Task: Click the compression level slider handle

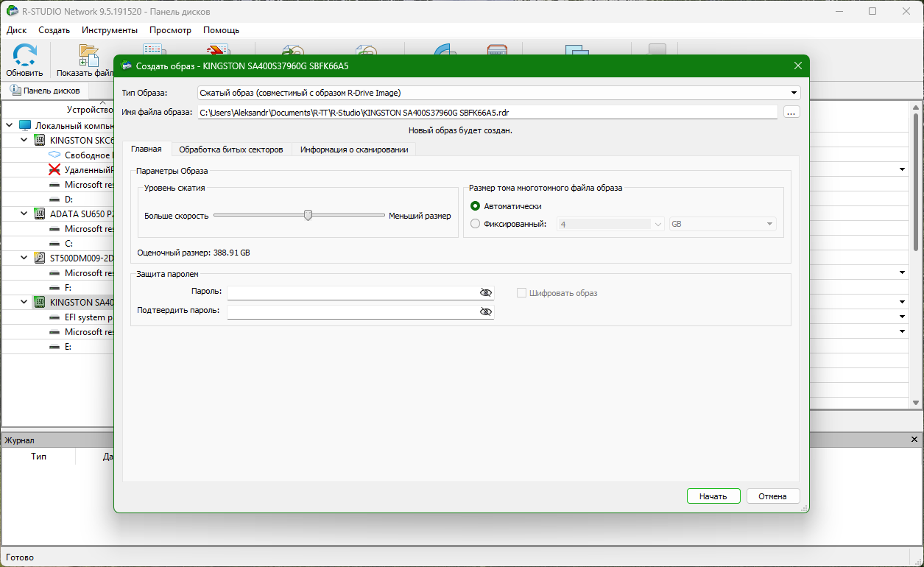Action: [x=308, y=215]
